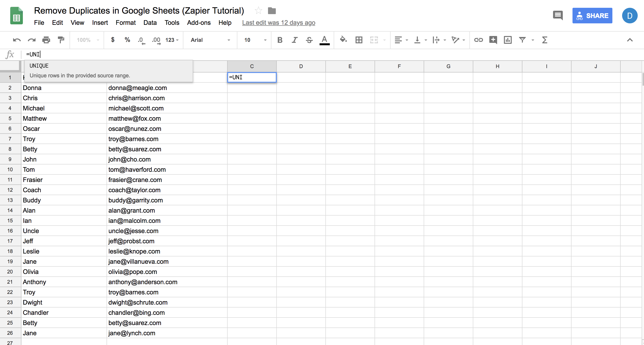Image resolution: width=644 pixels, height=345 pixels.
Task: Open the borders tool
Action: (x=359, y=40)
